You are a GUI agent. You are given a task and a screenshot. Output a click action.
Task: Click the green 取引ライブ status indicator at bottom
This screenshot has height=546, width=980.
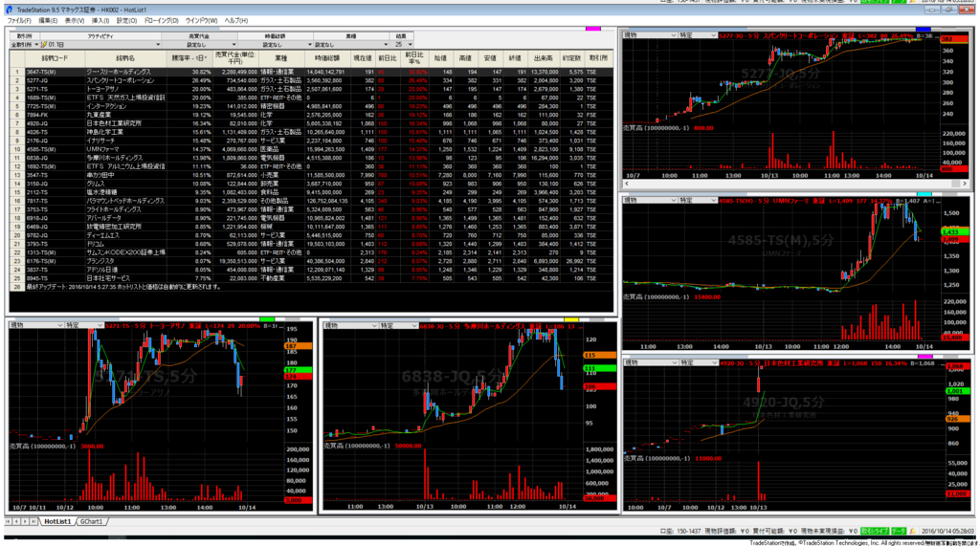point(875,531)
